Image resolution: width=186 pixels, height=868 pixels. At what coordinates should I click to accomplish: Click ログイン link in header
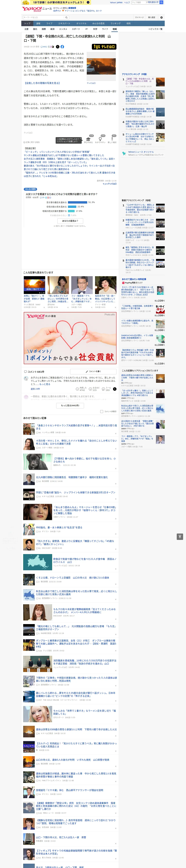click(57, 11)
